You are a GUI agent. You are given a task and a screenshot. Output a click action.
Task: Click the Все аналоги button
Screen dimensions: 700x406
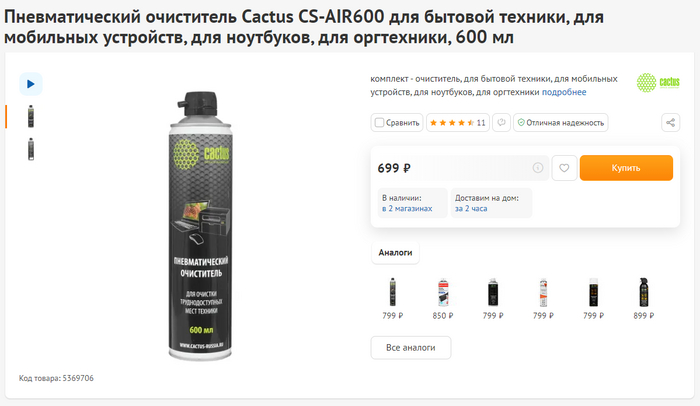coord(411,347)
